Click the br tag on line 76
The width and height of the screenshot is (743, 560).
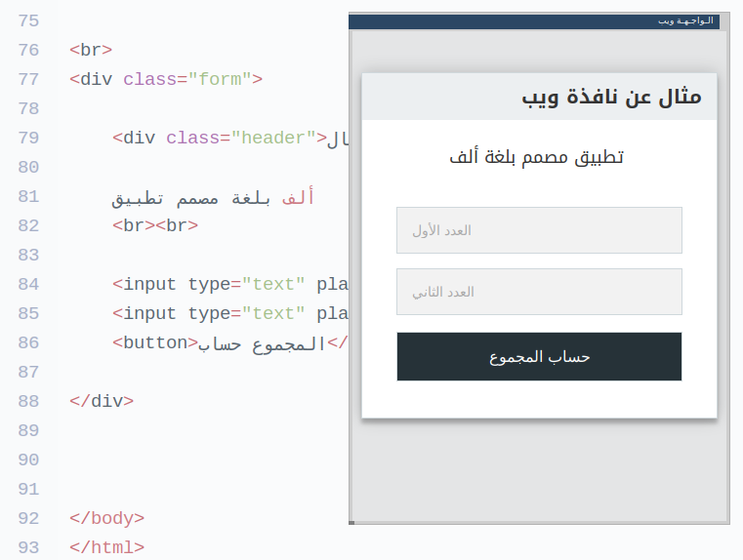point(91,50)
